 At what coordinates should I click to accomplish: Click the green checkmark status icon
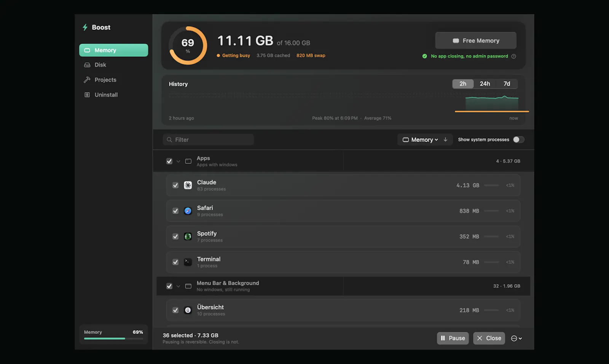[425, 56]
